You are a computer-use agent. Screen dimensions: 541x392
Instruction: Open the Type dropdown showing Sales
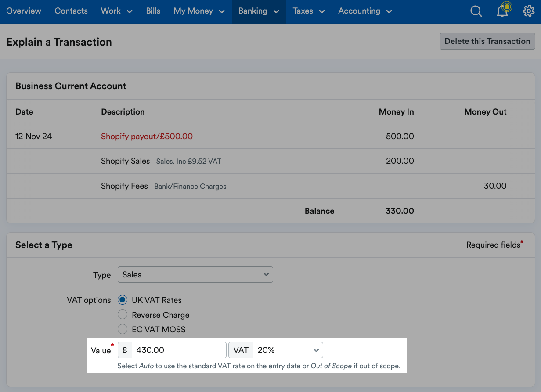tap(195, 274)
